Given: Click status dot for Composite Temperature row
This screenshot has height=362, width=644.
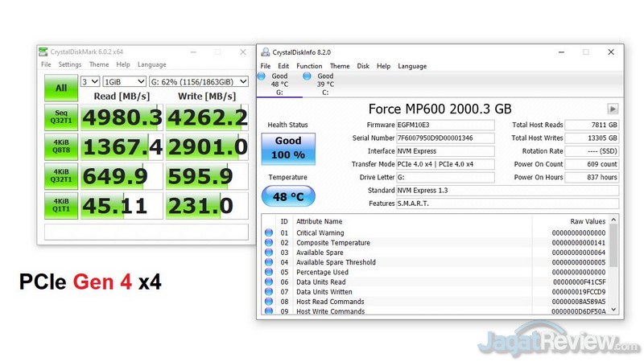Looking at the screenshot, I should tap(269, 243).
